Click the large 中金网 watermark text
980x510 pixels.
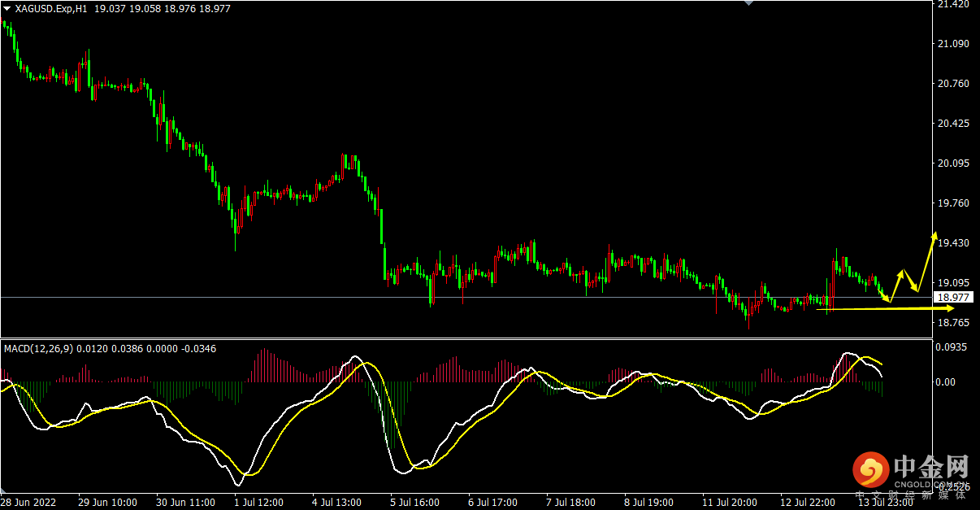click(x=930, y=466)
